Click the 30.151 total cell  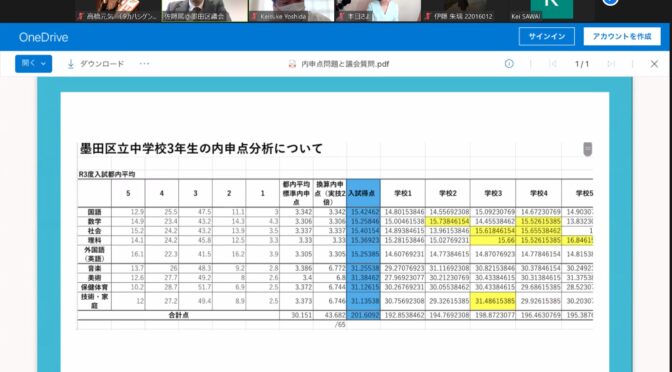[x=296, y=315]
